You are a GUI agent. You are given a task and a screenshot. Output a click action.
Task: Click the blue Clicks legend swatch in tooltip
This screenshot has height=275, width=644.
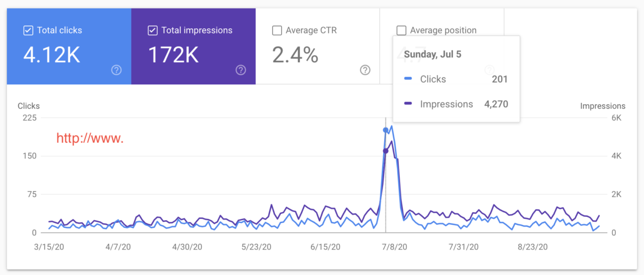click(408, 79)
